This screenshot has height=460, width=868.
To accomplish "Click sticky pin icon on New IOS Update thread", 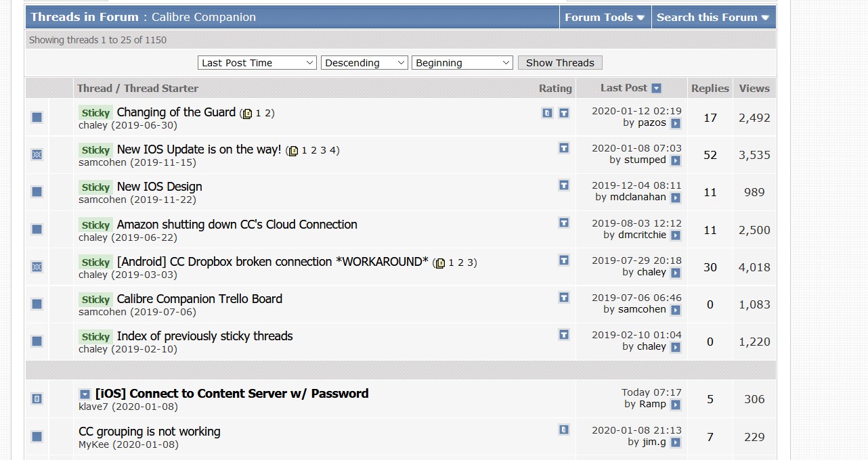I will click(x=564, y=147).
